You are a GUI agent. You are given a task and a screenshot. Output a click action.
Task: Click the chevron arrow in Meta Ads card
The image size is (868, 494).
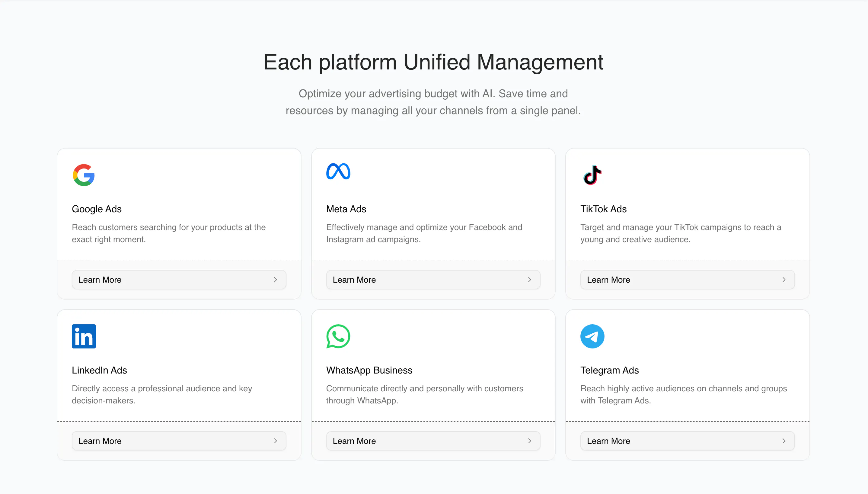[x=530, y=280]
